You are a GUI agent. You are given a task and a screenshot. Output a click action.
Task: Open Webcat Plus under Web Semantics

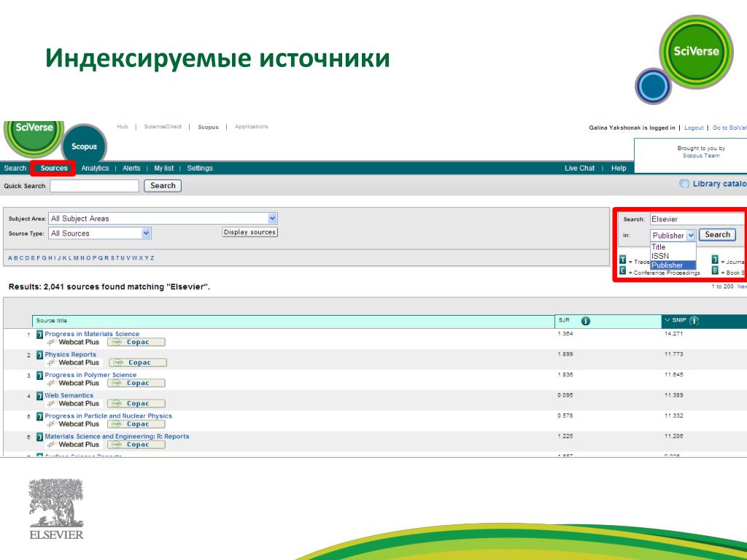(74, 403)
